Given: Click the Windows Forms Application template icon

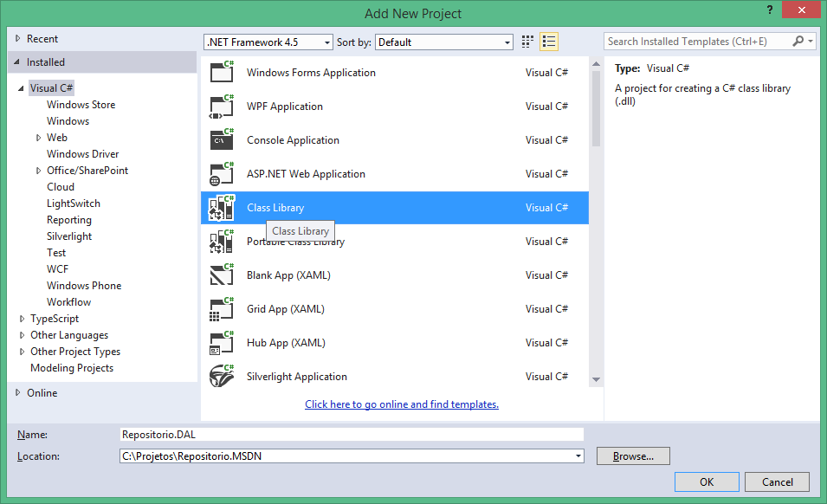Looking at the screenshot, I should (222, 72).
